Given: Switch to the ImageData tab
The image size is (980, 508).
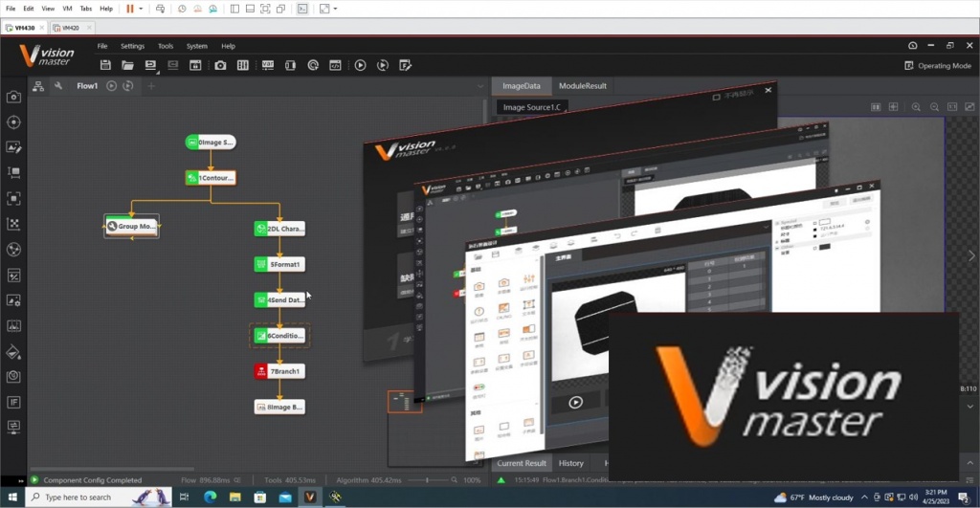Looking at the screenshot, I should 522,85.
